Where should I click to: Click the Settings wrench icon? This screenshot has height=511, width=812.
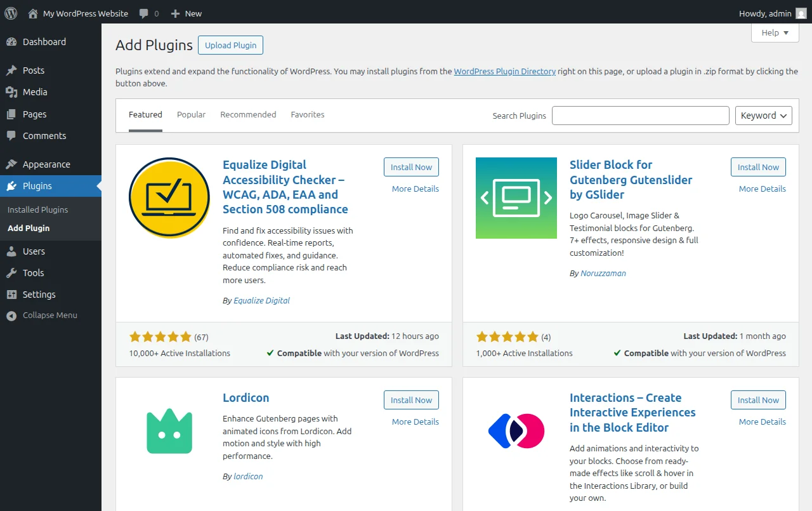coord(14,294)
